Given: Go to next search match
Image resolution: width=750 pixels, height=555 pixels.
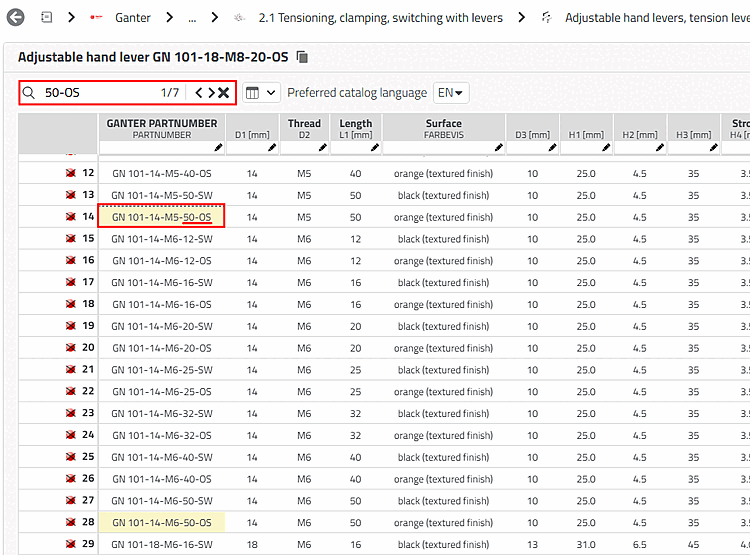Looking at the screenshot, I should pos(211,93).
